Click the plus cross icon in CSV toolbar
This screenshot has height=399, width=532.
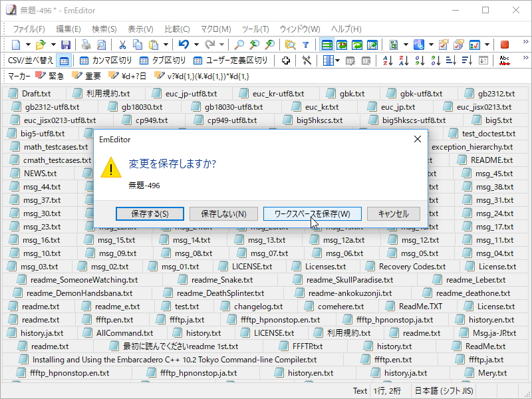click(x=286, y=61)
